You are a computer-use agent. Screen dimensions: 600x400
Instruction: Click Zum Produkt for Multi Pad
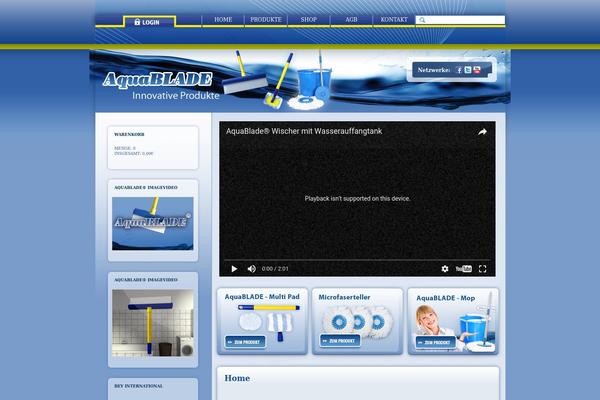(245, 342)
